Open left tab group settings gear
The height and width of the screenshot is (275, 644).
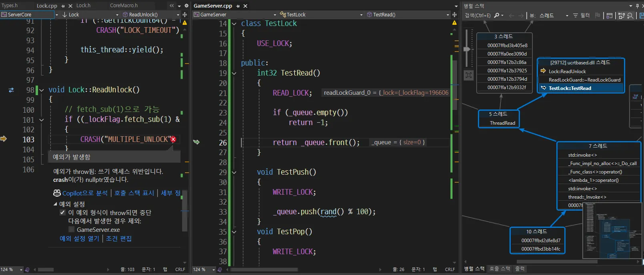pos(186,6)
